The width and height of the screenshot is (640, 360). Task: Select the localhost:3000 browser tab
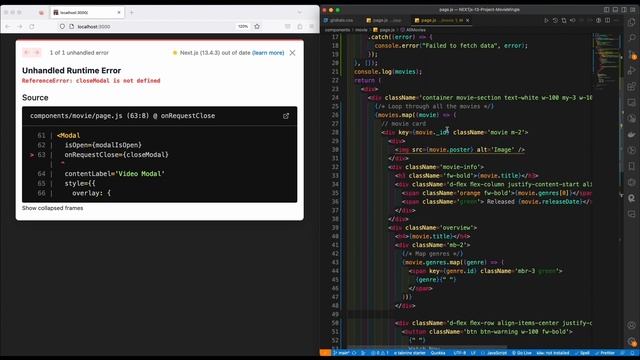(87, 13)
